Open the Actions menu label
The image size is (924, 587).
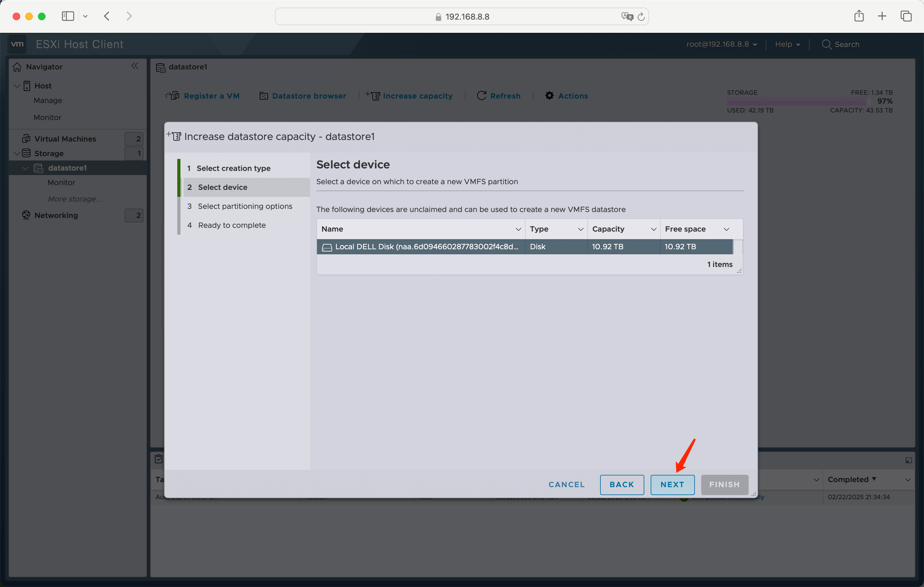[x=573, y=96]
